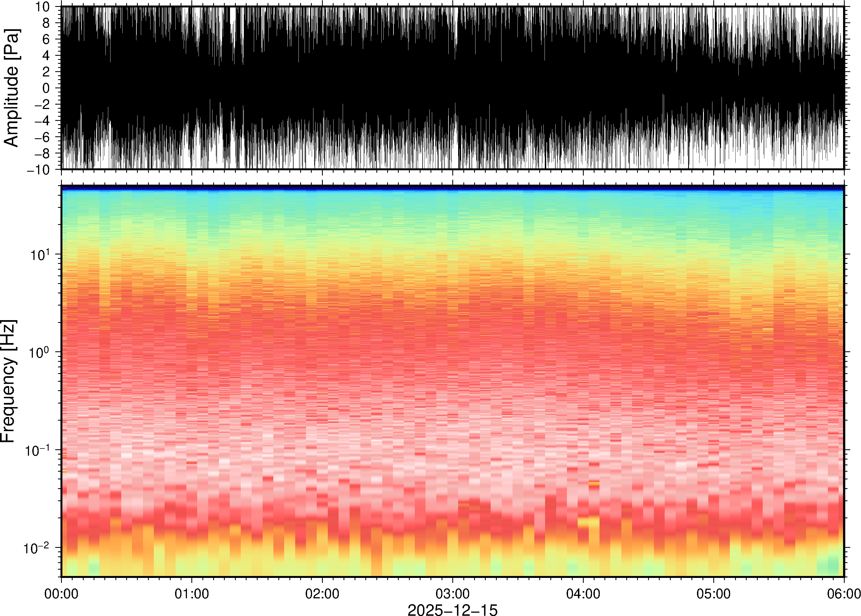The height and width of the screenshot is (616, 861).
Task: Click the 02:00 time axis label
Action: (x=322, y=594)
